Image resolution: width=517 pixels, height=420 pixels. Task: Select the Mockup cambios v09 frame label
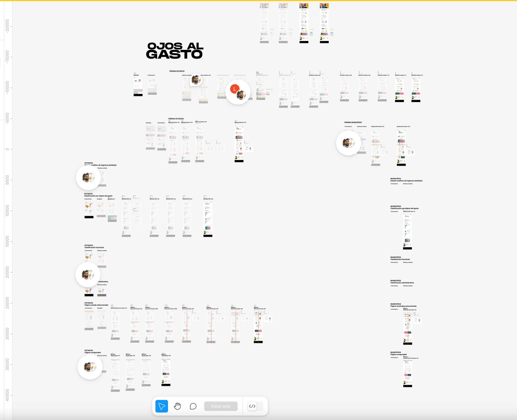[x=364, y=75]
